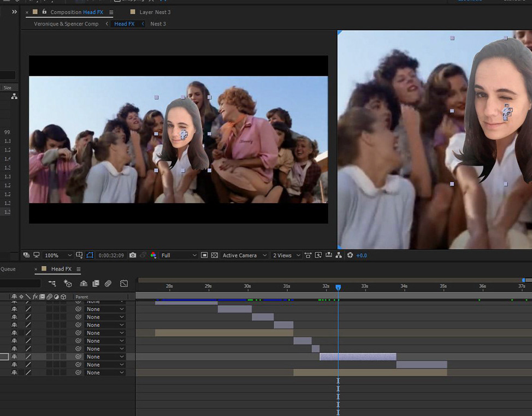Click the Quality column header icon
Image resolution: width=532 pixels, height=416 pixels.
pyautogui.click(x=28, y=296)
